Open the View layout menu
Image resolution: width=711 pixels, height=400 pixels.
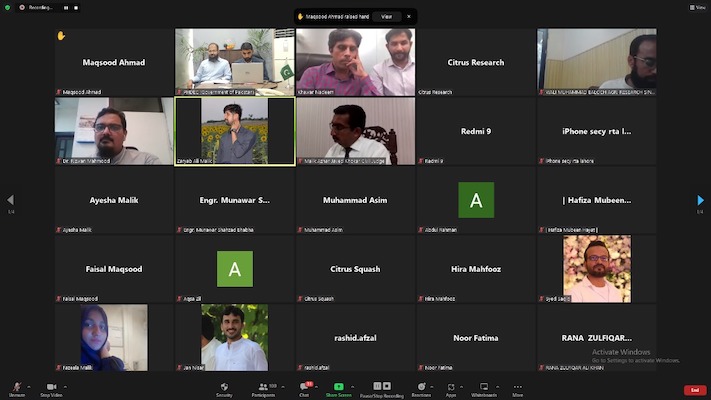(697, 7)
